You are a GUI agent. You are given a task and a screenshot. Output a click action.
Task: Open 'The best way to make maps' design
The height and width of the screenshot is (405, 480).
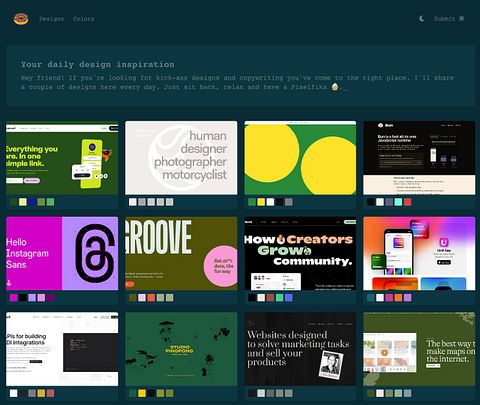[419, 349]
